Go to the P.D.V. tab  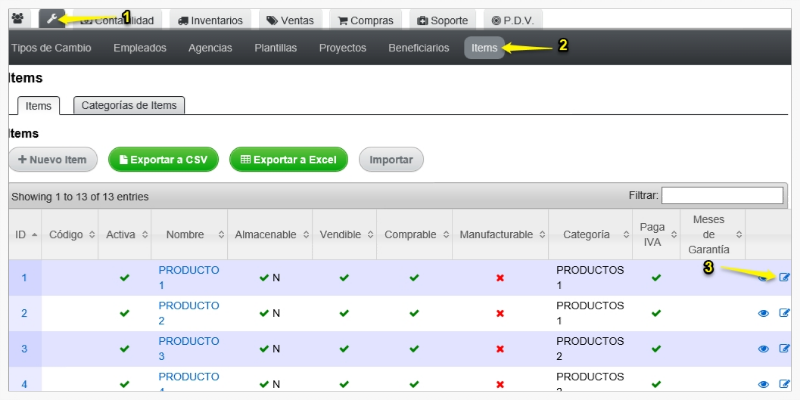(x=513, y=20)
